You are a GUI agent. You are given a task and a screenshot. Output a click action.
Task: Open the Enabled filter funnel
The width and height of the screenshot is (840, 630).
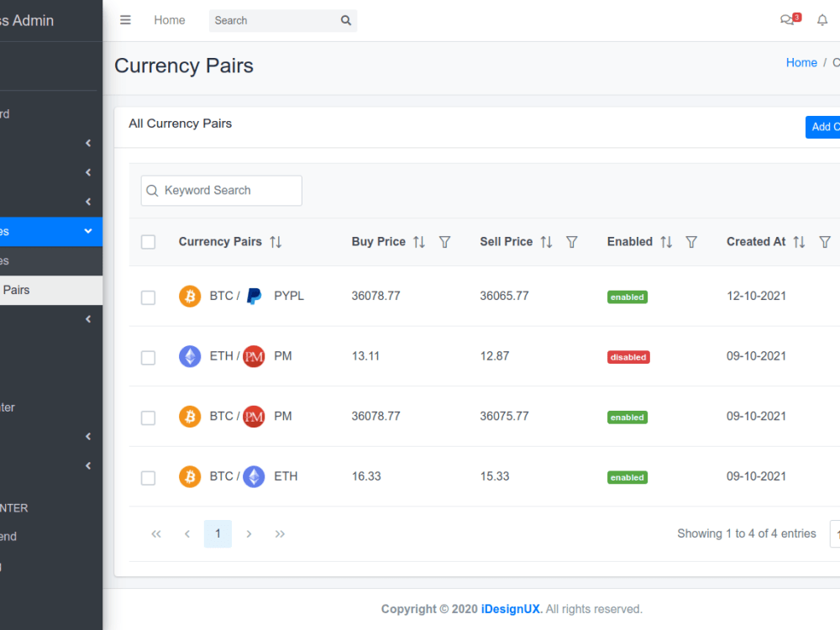(691, 242)
